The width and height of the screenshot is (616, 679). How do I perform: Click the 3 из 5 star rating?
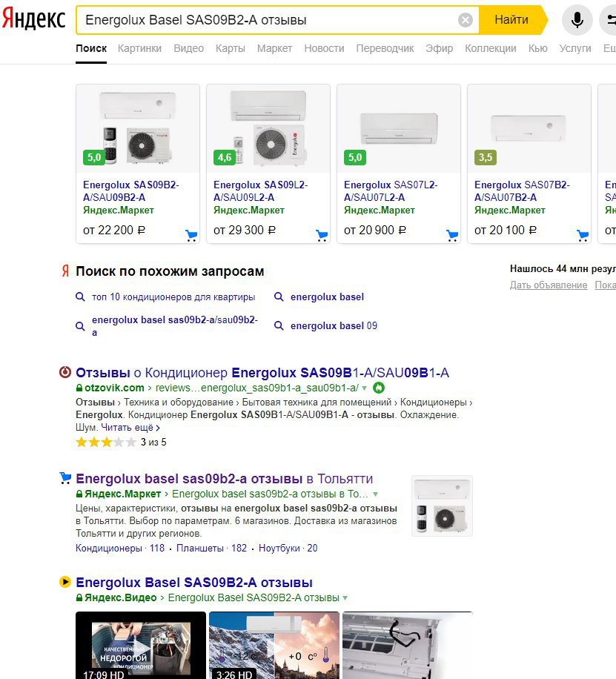pos(121,442)
